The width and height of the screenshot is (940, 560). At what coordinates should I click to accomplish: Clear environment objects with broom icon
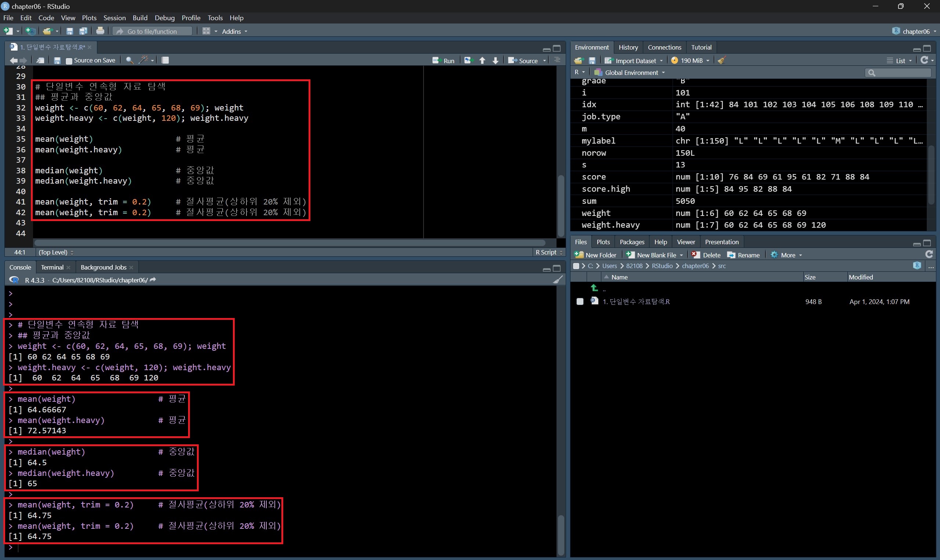721,60
